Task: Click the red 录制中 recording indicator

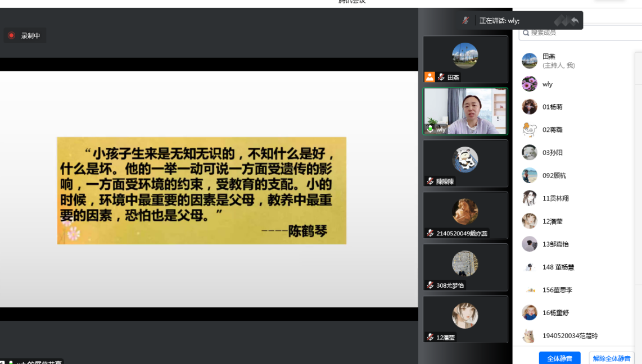Action: click(11, 35)
